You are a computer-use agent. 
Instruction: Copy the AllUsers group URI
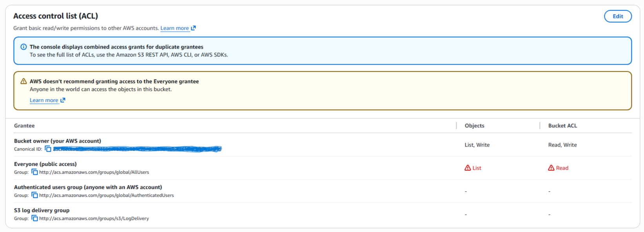[x=34, y=172]
